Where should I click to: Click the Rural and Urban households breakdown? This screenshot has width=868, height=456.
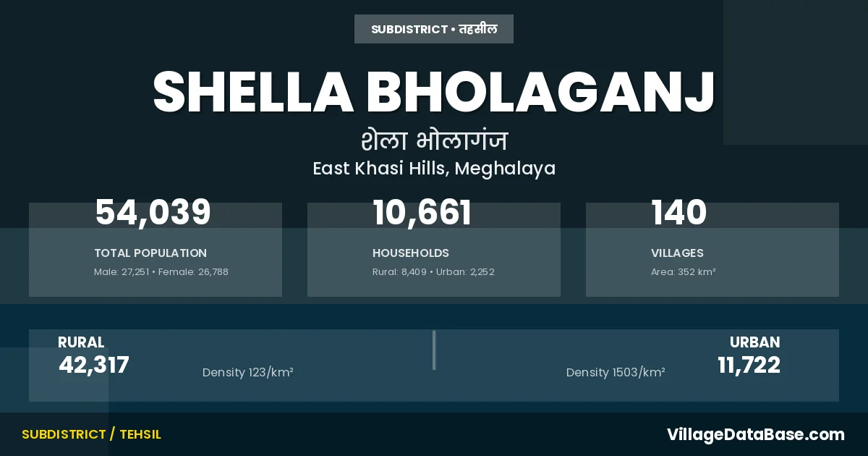pyautogui.click(x=433, y=272)
